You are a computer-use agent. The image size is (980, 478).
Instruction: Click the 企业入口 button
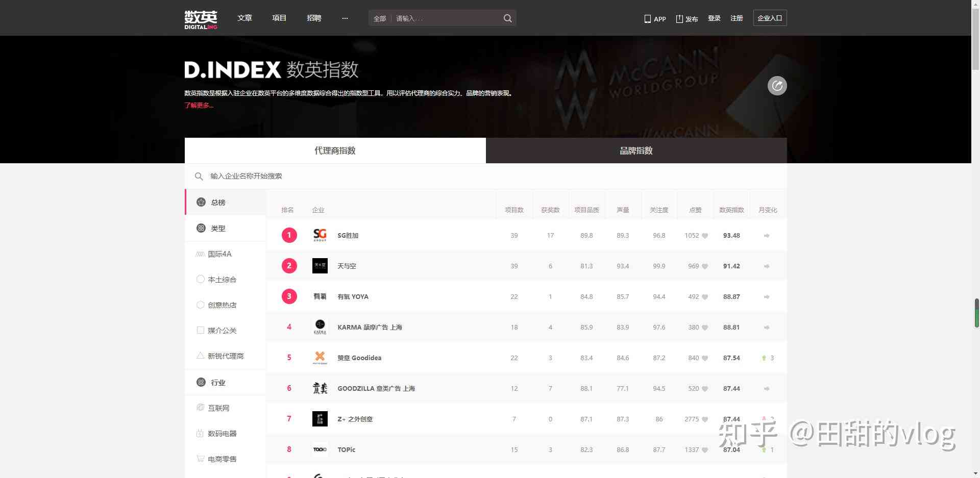click(770, 18)
